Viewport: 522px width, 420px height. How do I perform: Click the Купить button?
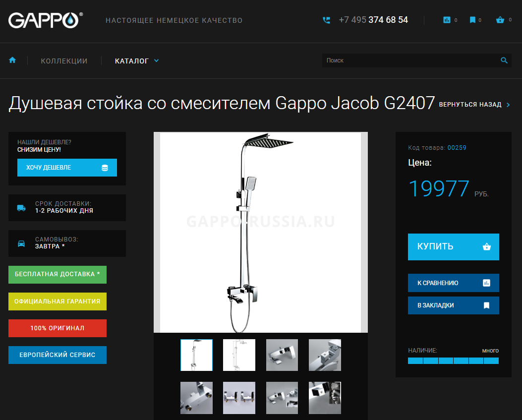click(454, 246)
